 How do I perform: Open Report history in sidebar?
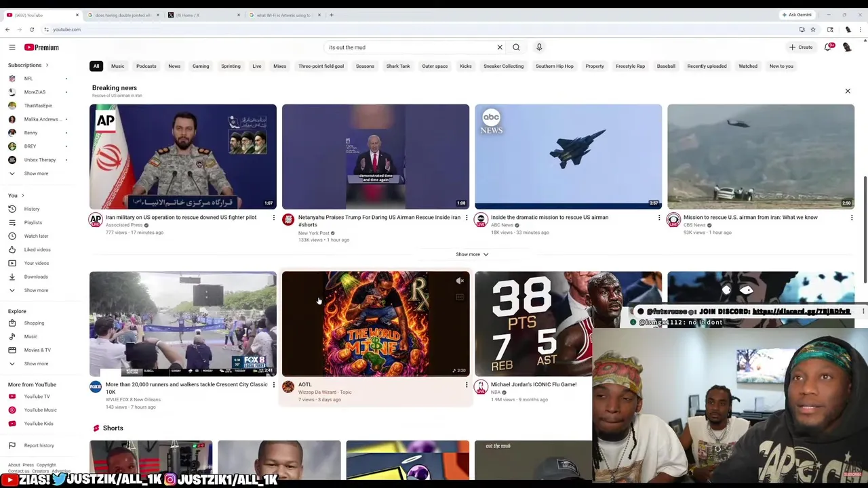(x=39, y=445)
